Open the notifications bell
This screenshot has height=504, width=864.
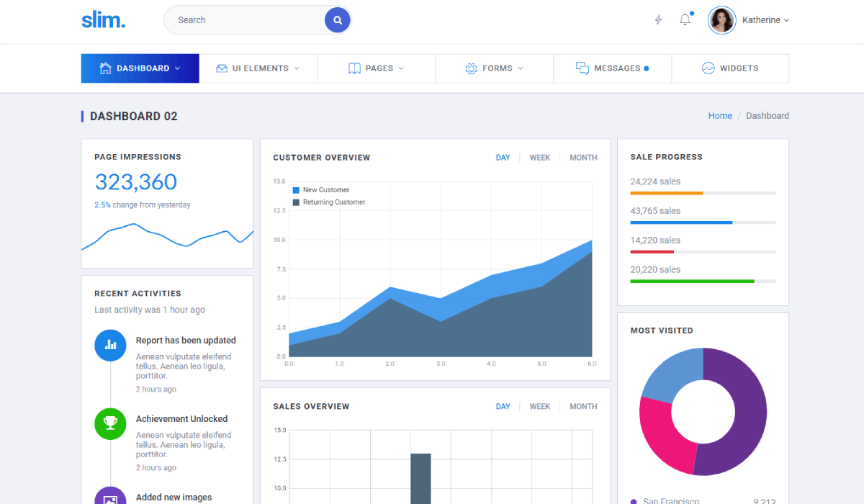click(685, 19)
